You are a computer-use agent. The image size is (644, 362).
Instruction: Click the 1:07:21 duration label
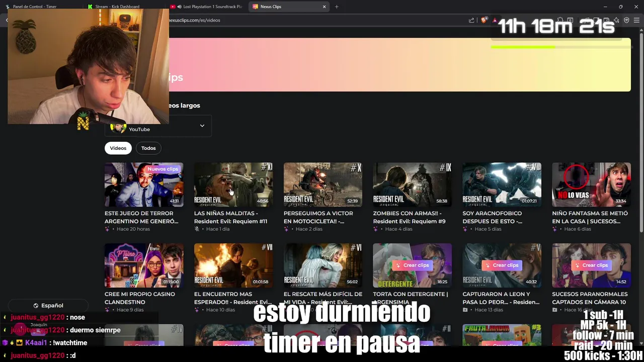pyautogui.click(x=529, y=201)
